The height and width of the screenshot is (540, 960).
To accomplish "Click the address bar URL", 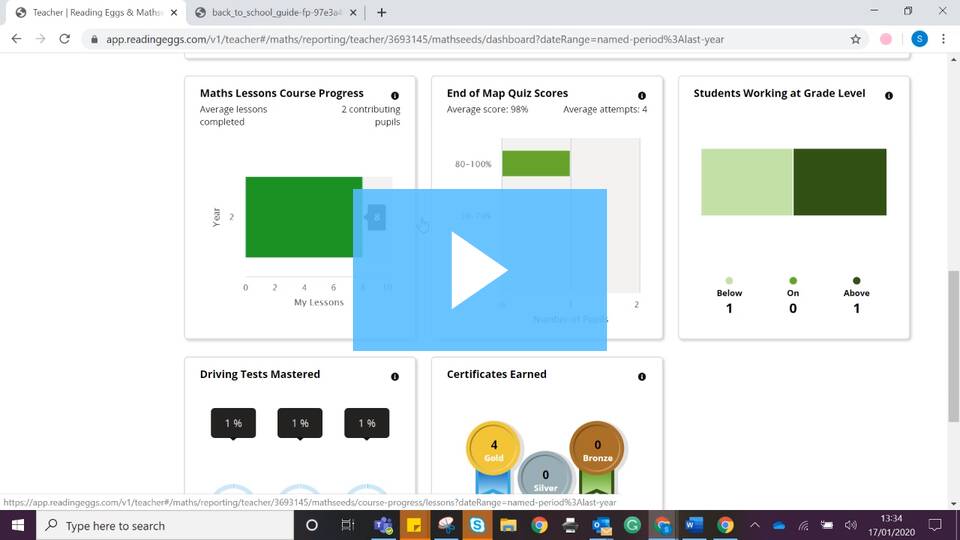I will [x=415, y=39].
